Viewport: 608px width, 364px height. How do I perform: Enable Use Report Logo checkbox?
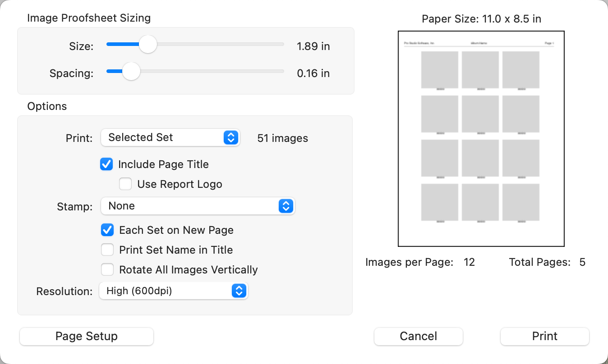tap(125, 184)
